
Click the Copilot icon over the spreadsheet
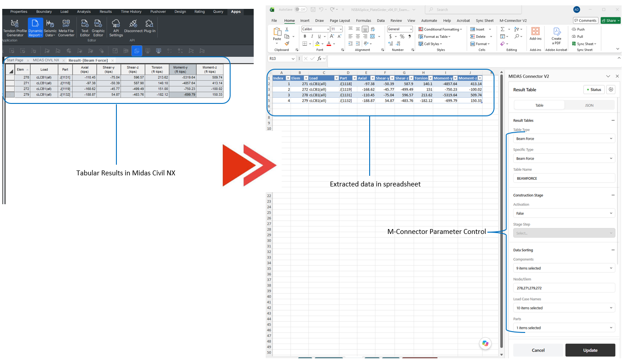pyautogui.click(x=485, y=344)
